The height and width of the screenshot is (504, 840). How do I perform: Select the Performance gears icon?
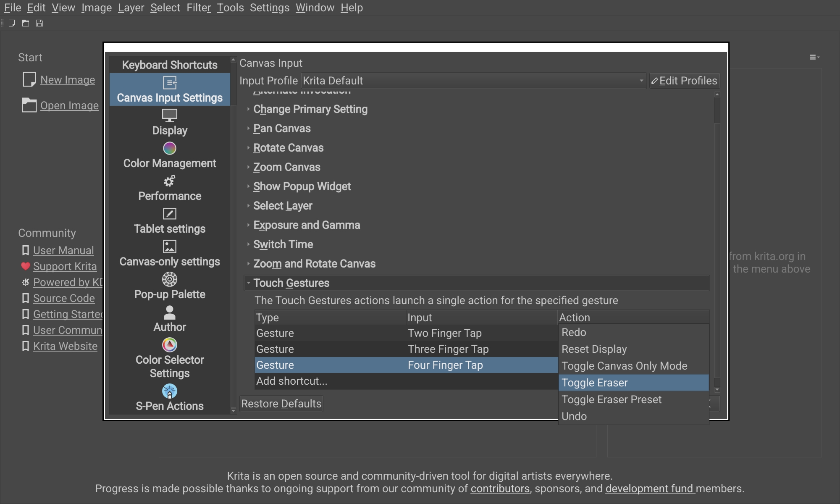coord(169,181)
